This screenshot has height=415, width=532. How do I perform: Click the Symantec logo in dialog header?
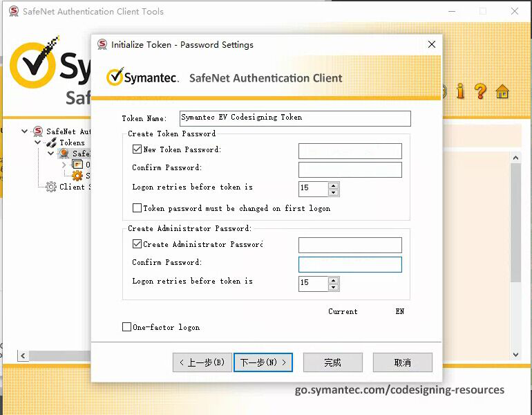click(142, 77)
